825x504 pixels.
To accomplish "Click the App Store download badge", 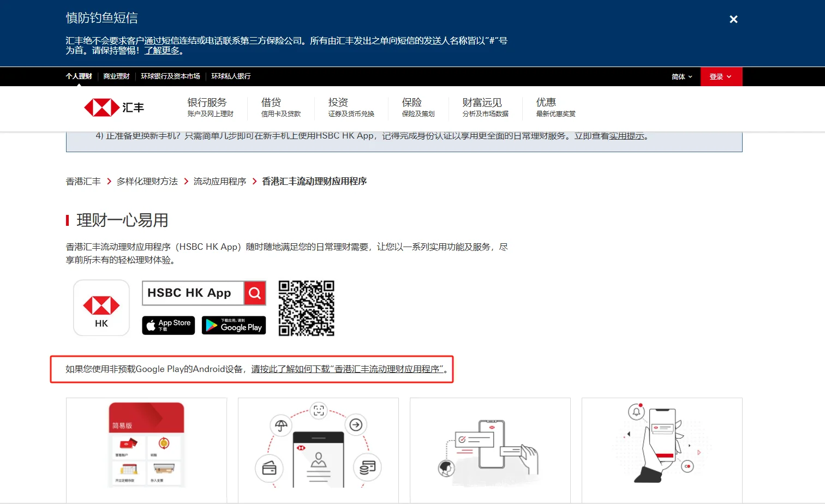I will click(168, 325).
